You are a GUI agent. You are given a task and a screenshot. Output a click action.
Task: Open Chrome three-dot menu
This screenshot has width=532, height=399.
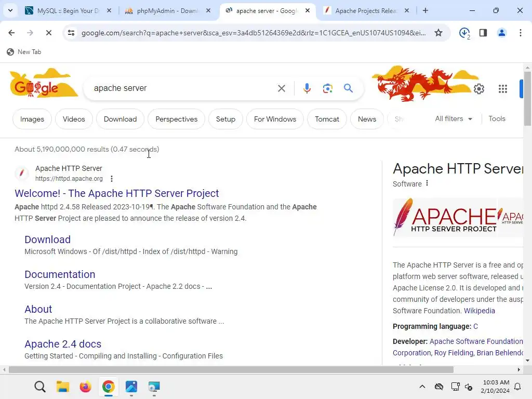[520, 33]
